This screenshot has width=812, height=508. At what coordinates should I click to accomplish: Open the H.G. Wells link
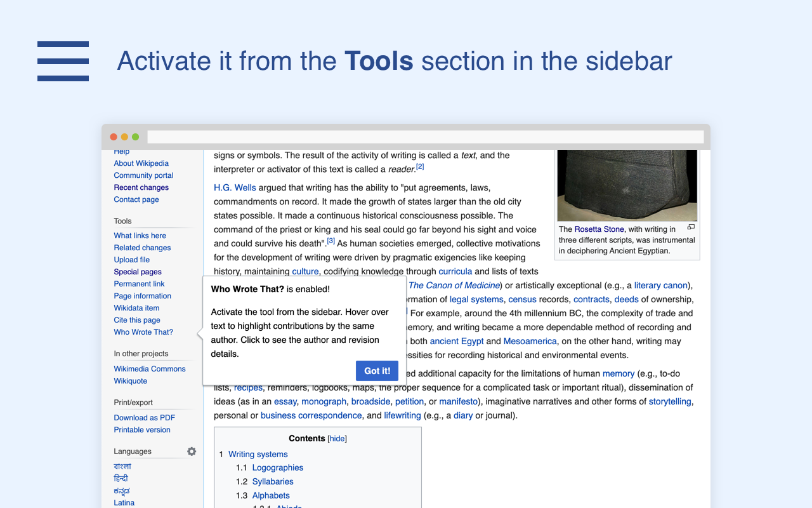[x=235, y=187]
